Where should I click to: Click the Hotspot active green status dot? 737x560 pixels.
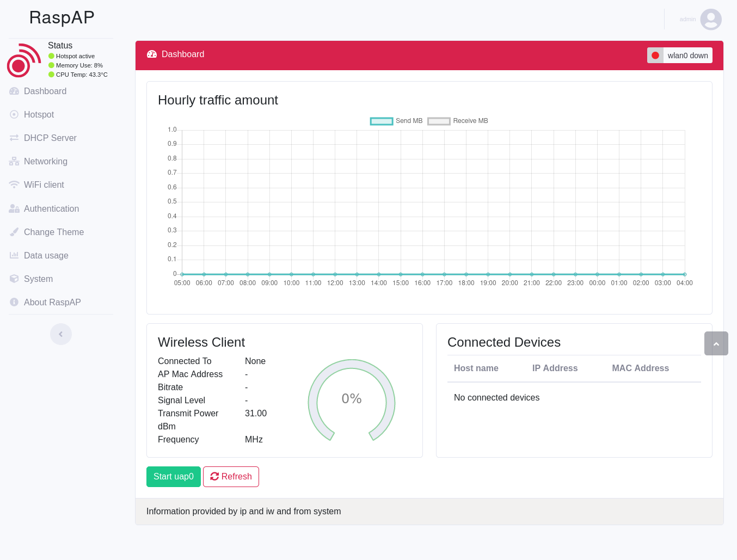[51, 56]
